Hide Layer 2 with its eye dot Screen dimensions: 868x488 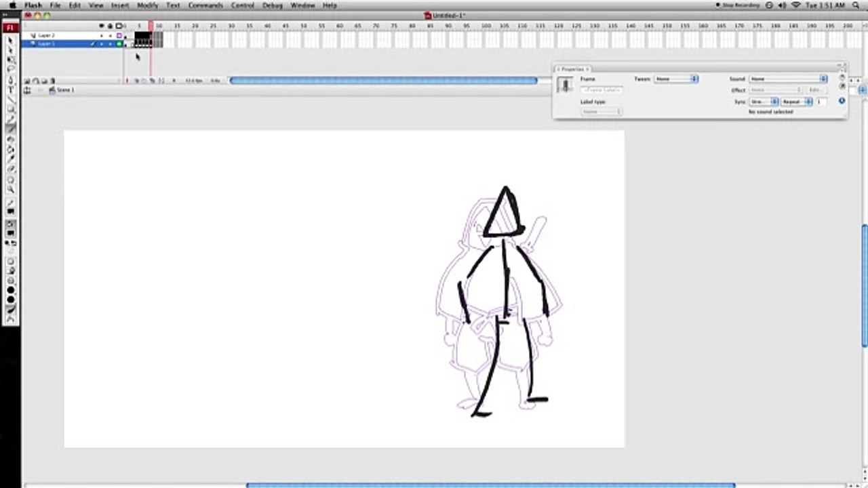[101, 35]
